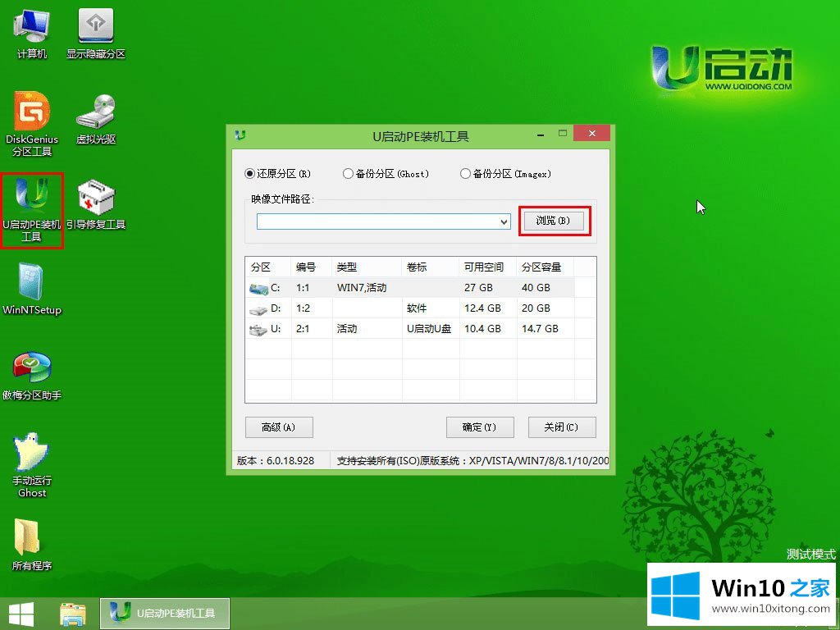Select the 备份分区(Ghost) radio button
Screen dimensions: 840x630
point(386,174)
